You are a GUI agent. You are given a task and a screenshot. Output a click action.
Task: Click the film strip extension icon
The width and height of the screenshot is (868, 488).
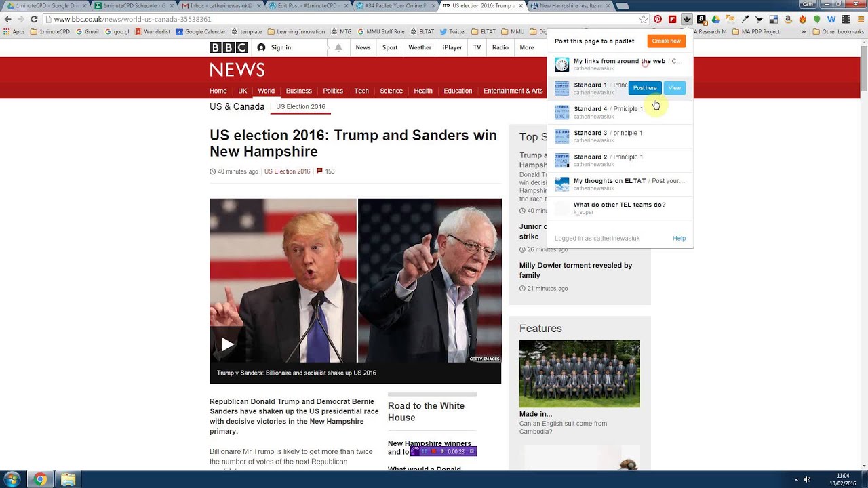tap(845, 19)
